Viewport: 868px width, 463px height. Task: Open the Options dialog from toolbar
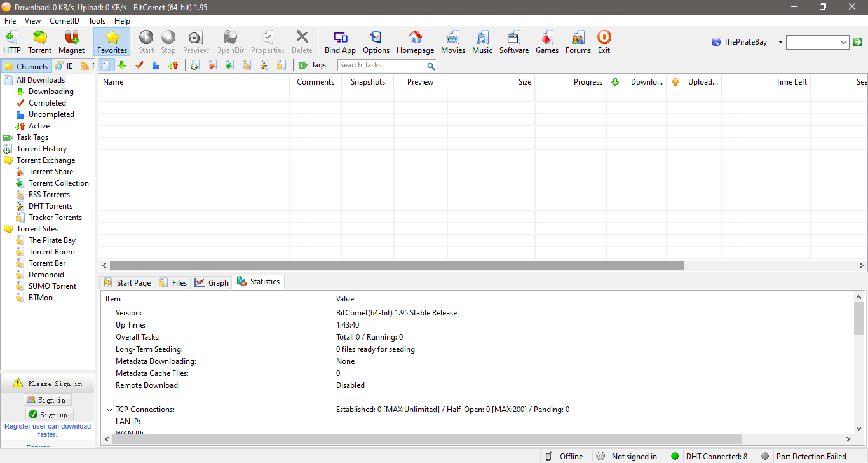376,42
